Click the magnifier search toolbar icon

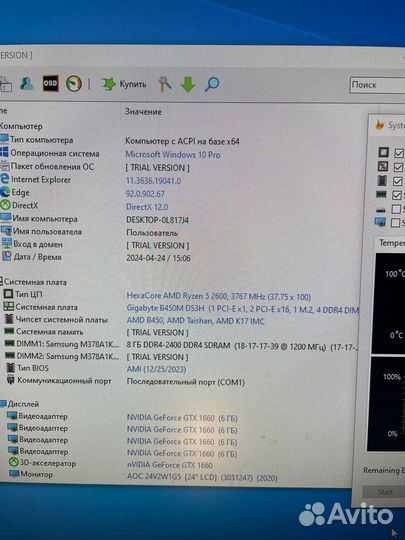pyautogui.click(x=212, y=84)
